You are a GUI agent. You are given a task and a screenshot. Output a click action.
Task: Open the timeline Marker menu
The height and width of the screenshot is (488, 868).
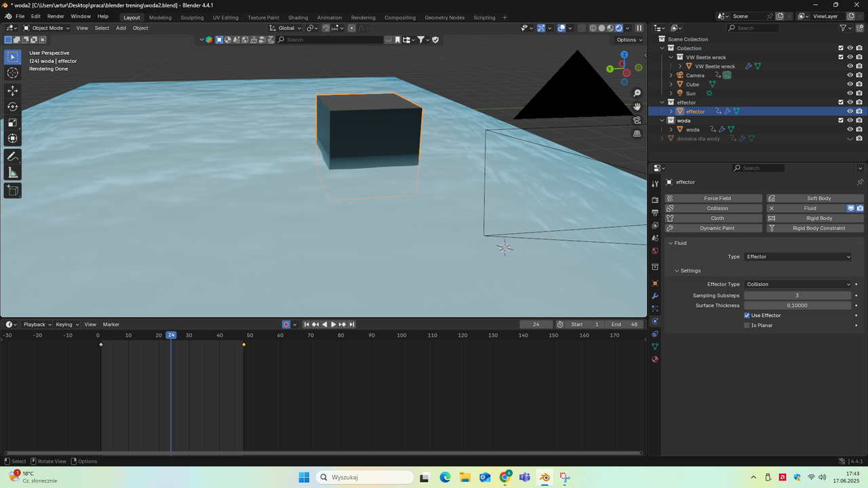point(111,325)
